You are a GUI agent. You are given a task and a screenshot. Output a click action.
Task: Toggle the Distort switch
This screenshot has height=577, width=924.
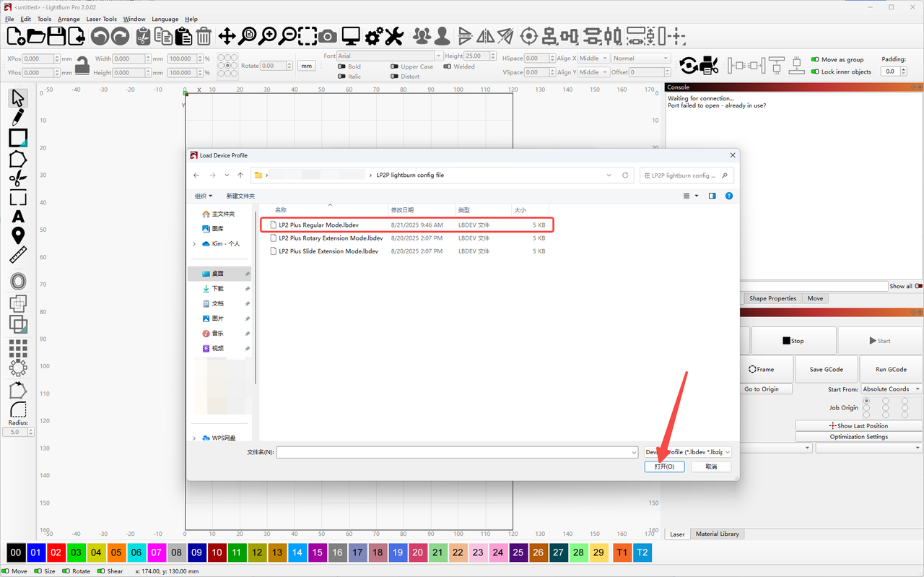click(394, 76)
